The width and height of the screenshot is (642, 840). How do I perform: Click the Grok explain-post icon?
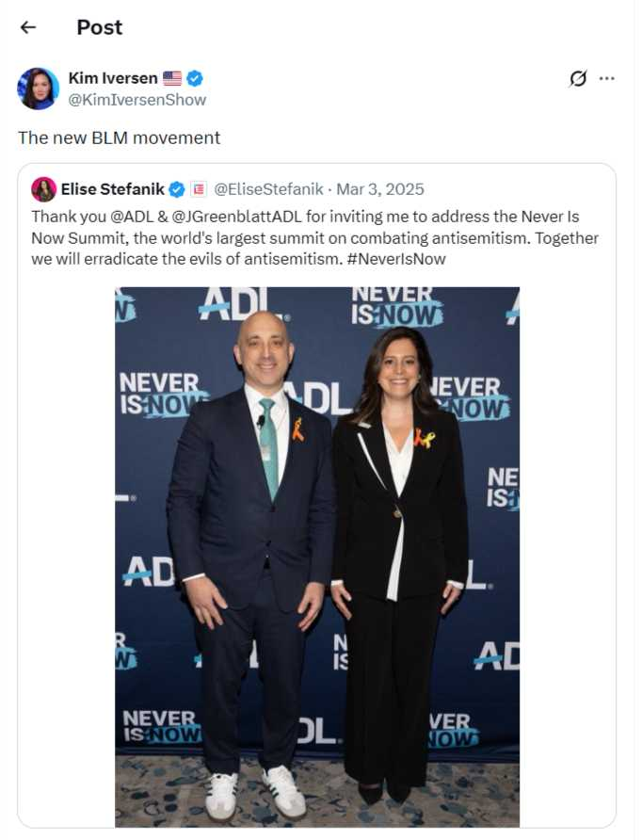578,78
